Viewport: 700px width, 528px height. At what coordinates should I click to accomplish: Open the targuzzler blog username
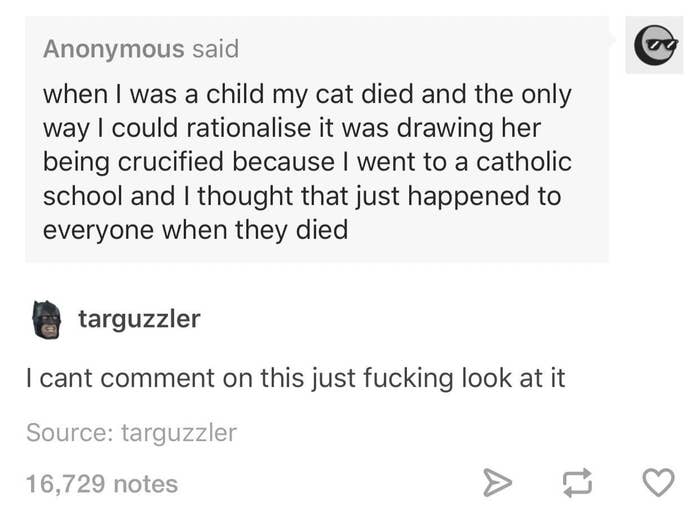[139, 319]
